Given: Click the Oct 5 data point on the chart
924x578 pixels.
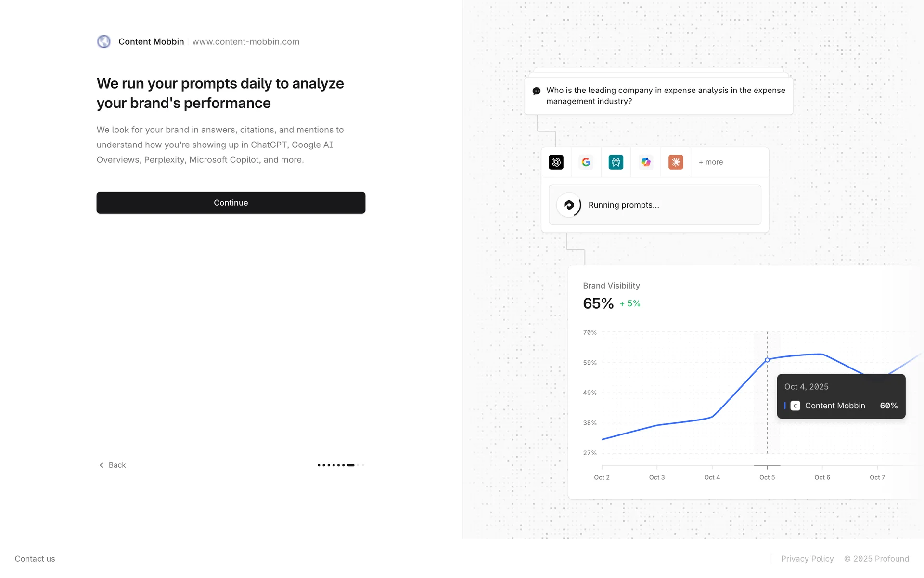Looking at the screenshot, I should pos(767,360).
